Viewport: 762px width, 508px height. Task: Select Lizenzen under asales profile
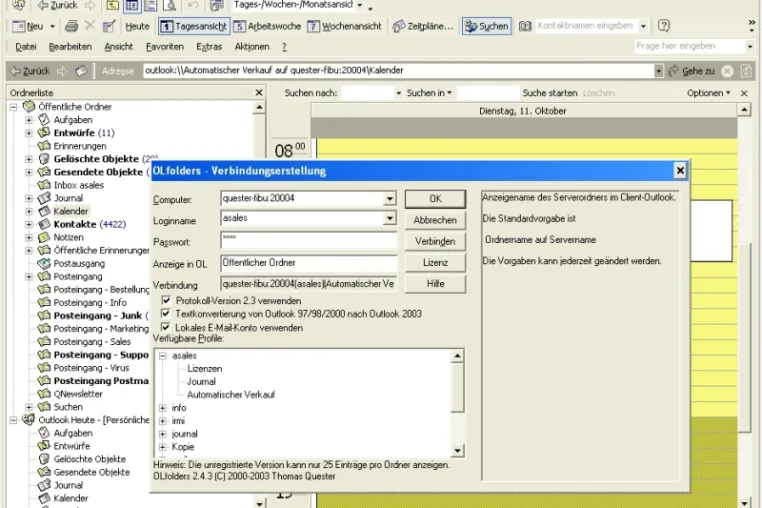[205, 369]
